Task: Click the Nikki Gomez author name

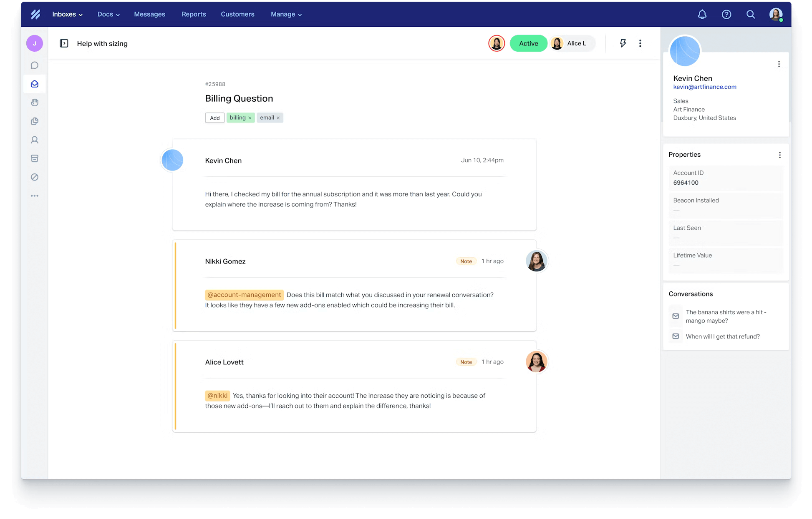Action: coord(225,262)
